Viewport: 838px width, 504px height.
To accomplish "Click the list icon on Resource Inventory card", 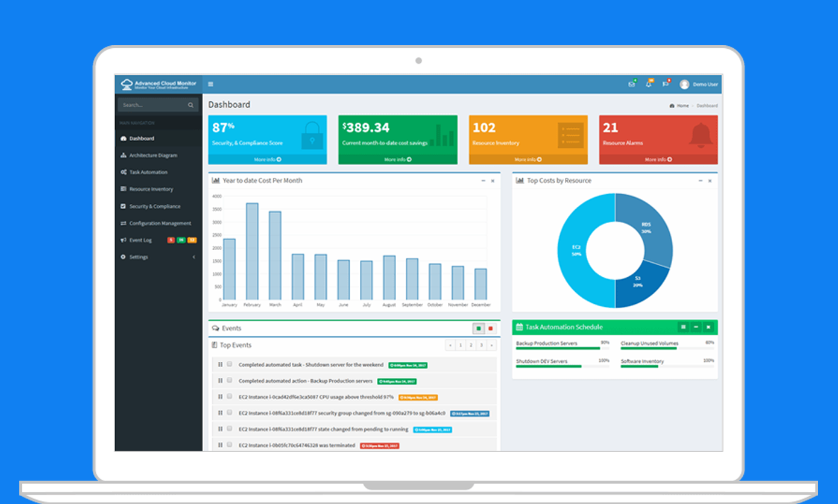I will pyautogui.click(x=570, y=136).
